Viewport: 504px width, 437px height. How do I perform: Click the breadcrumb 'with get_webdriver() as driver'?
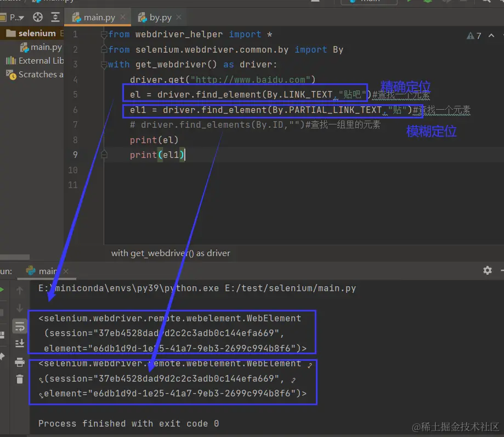coord(171,253)
